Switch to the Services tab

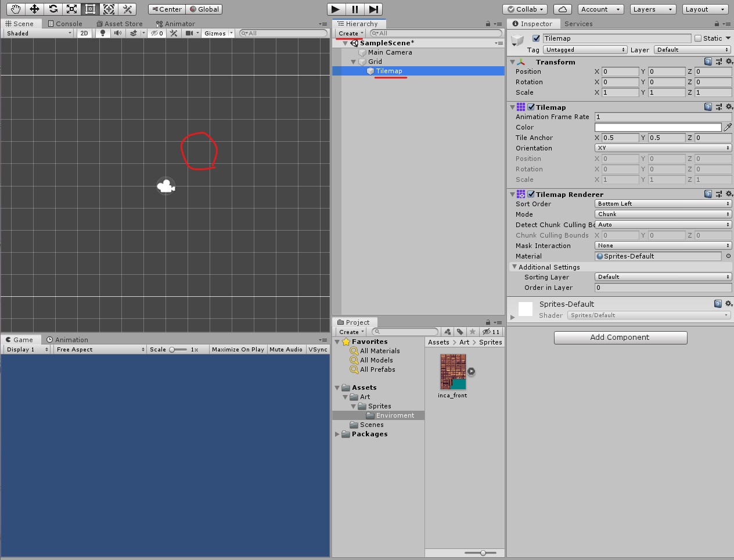click(x=578, y=24)
